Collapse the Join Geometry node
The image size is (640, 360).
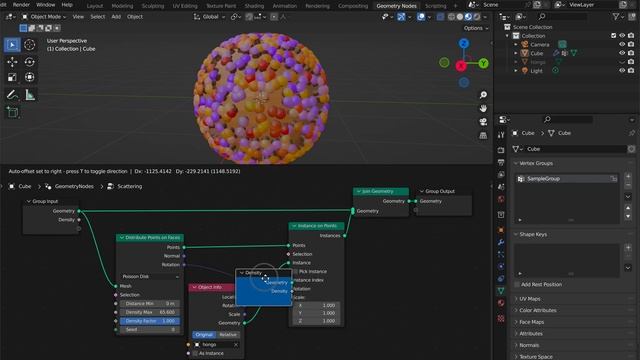359,191
